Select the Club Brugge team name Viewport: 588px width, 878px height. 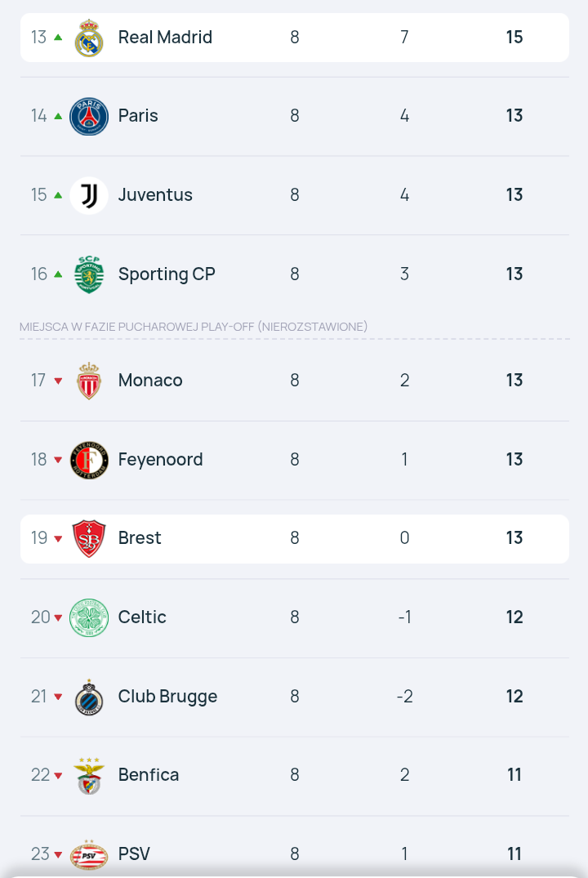tap(167, 697)
